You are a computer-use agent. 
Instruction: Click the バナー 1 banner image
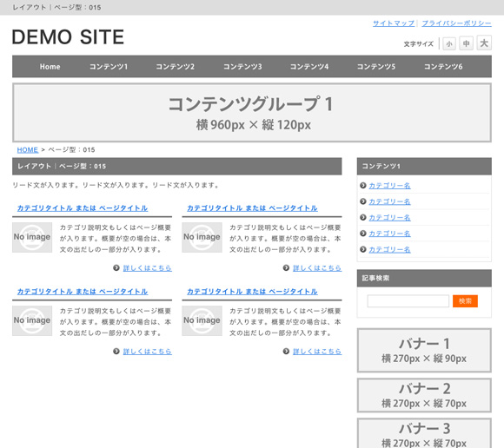click(x=424, y=351)
